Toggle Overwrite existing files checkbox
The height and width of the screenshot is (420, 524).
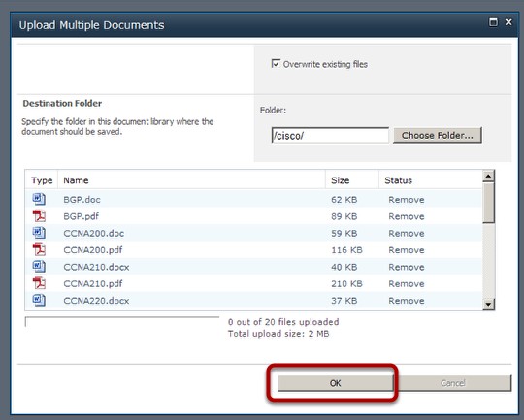click(x=276, y=63)
